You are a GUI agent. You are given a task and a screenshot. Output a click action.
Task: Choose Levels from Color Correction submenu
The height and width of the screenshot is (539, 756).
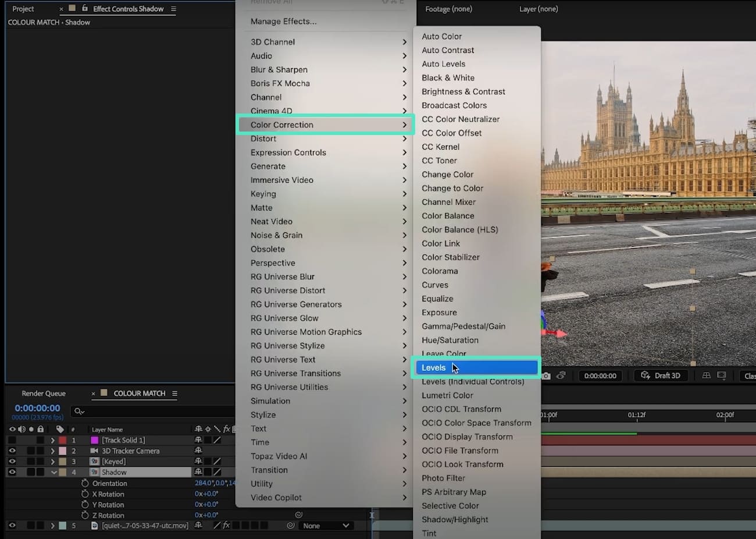pos(477,367)
